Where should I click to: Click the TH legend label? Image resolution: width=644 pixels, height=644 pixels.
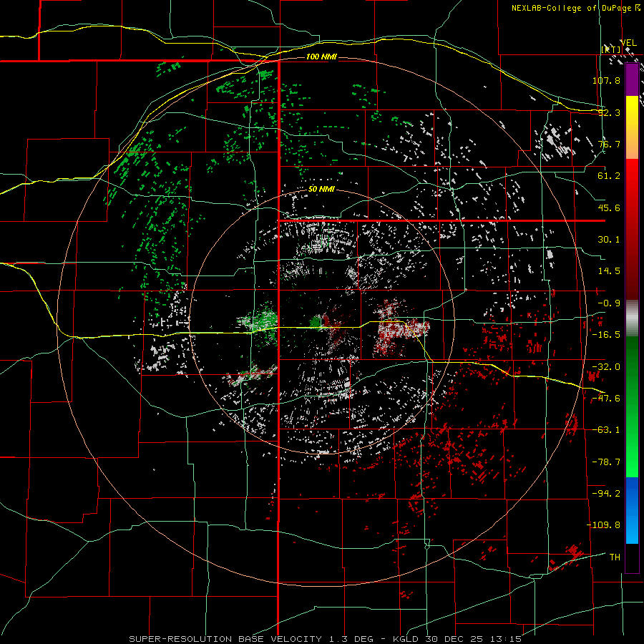click(615, 557)
